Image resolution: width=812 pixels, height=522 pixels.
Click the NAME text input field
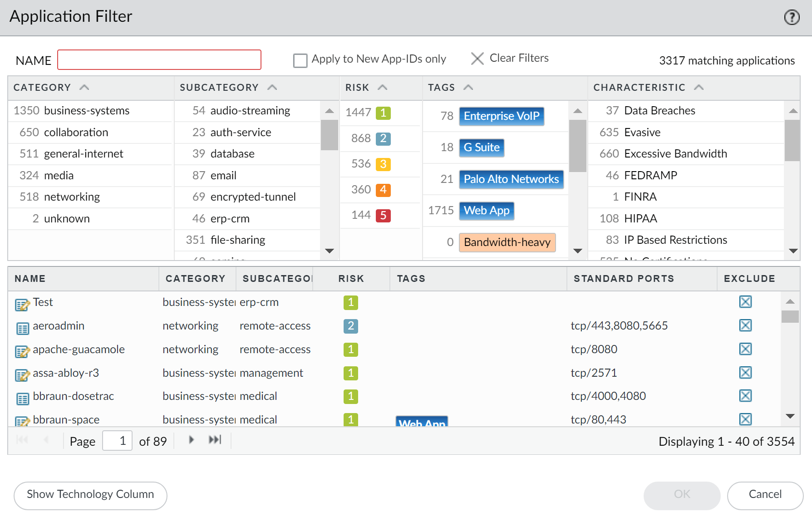point(159,60)
